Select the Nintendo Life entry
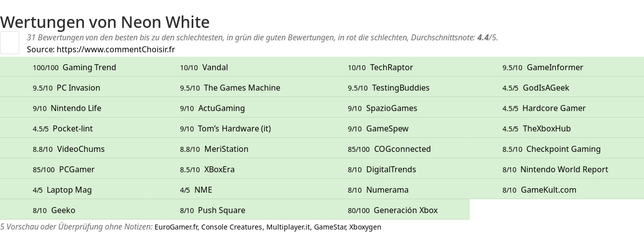 point(74,108)
